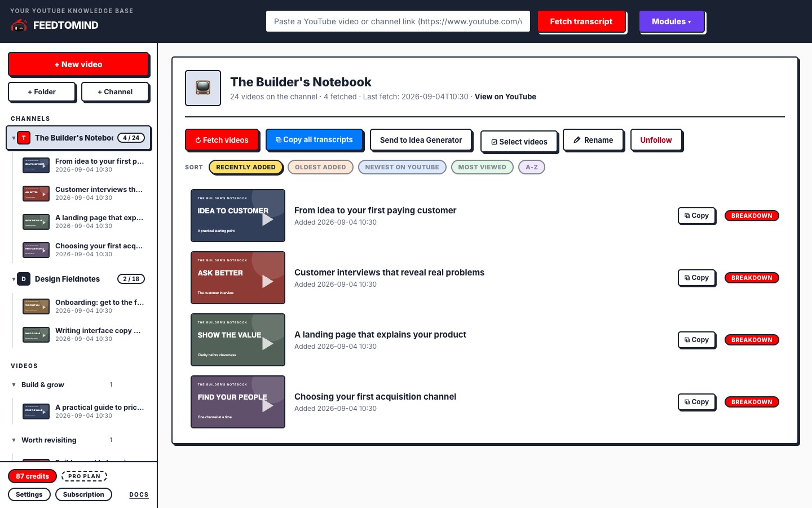Collapse the Build & grow folder
This screenshot has height=508, width=812.
pos(14,385)
